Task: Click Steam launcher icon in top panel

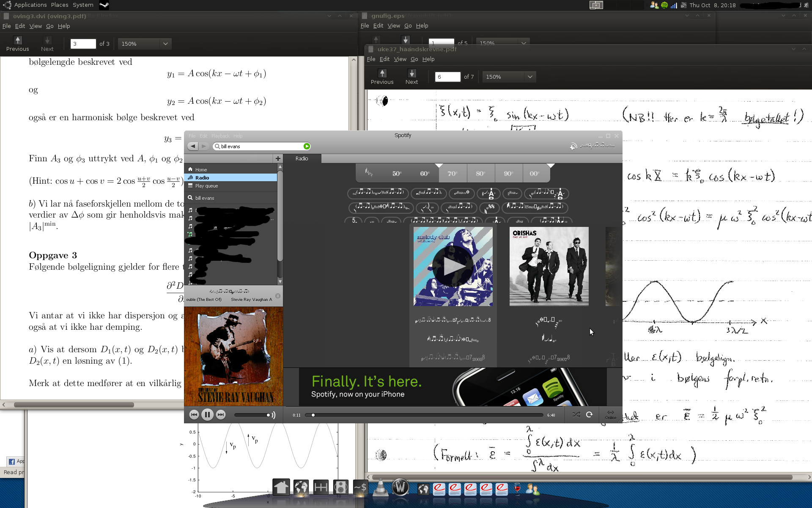Action: point(104,5)
